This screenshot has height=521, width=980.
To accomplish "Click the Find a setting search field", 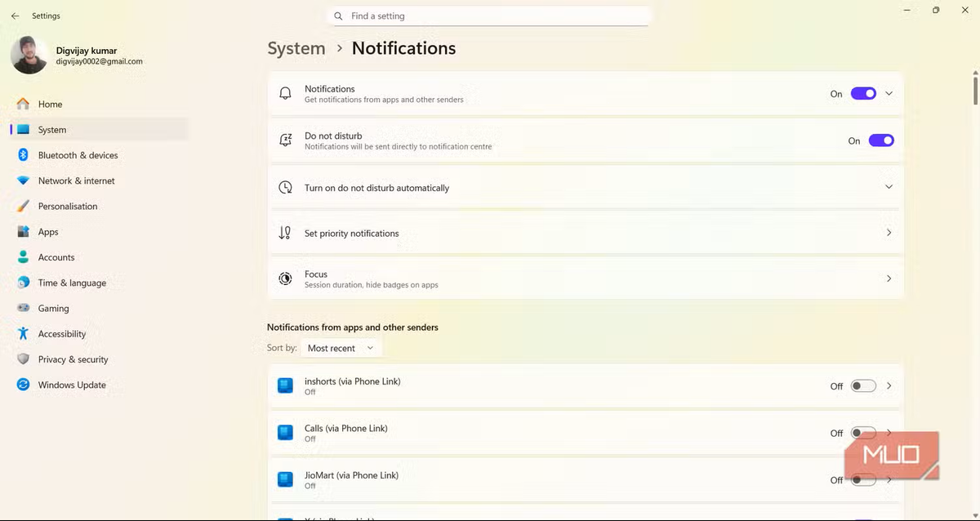I will point(488,16).
